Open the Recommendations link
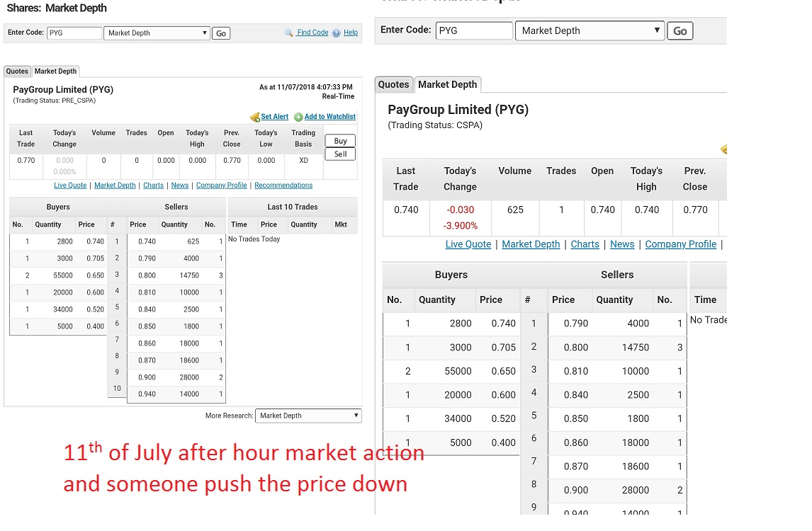The height and width of the screenshot is (531, 812). tap(283, 185)
